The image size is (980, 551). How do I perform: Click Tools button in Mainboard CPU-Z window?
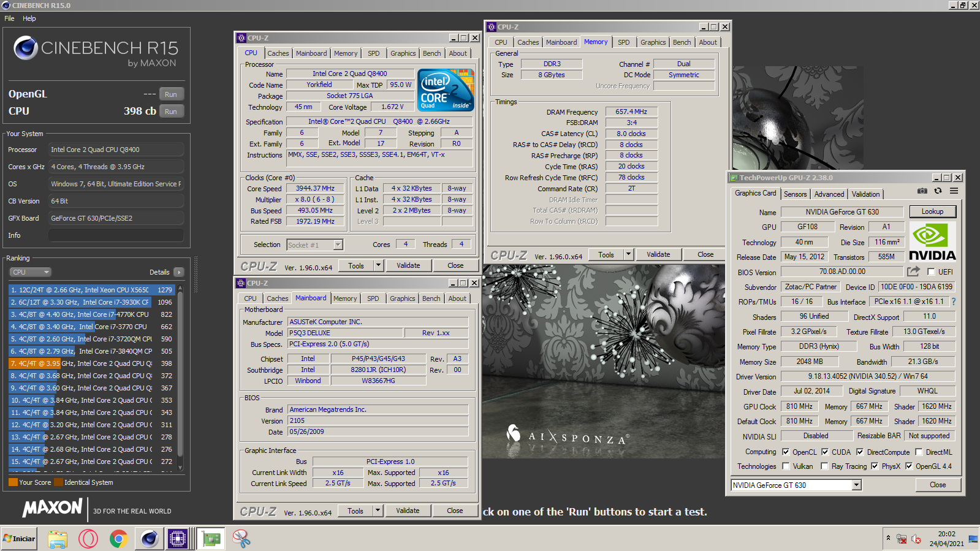[x=355, y=511]
